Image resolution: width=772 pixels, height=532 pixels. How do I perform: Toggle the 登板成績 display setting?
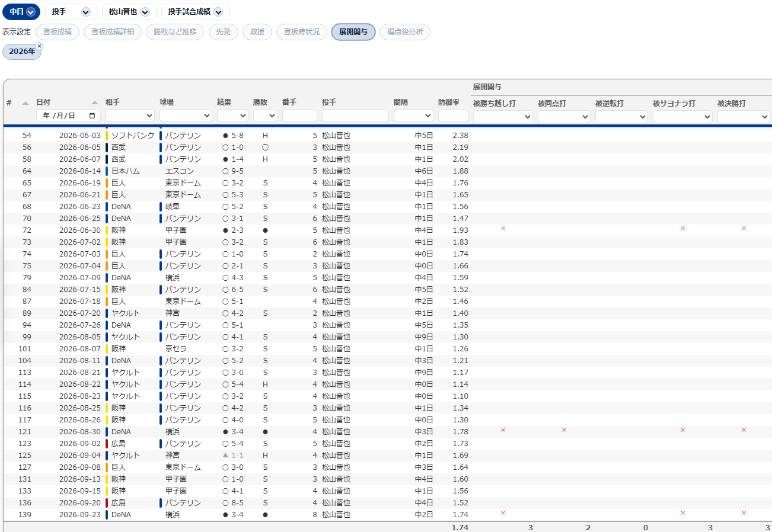tap(58, 32)
